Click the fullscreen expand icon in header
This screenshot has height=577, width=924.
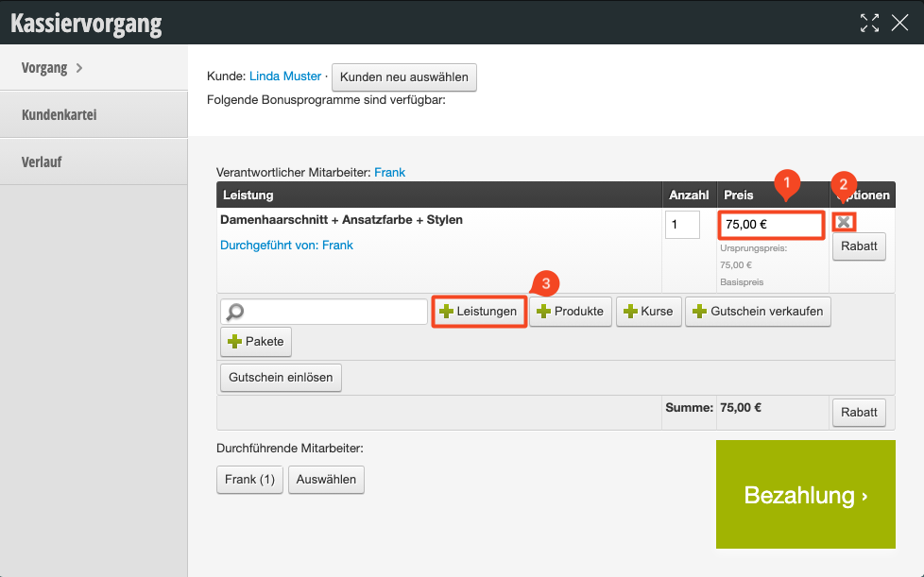point(869,24)
